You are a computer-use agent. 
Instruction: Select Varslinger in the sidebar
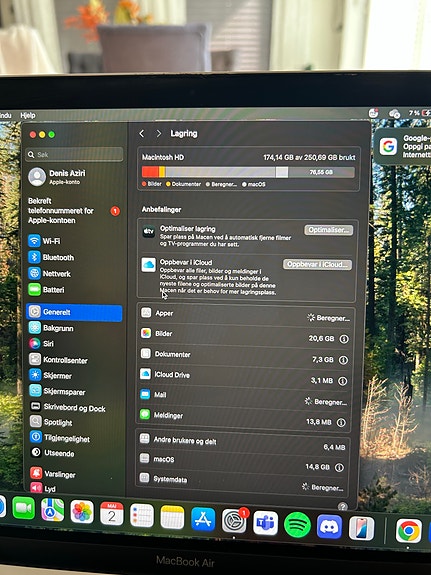(53, 473)
